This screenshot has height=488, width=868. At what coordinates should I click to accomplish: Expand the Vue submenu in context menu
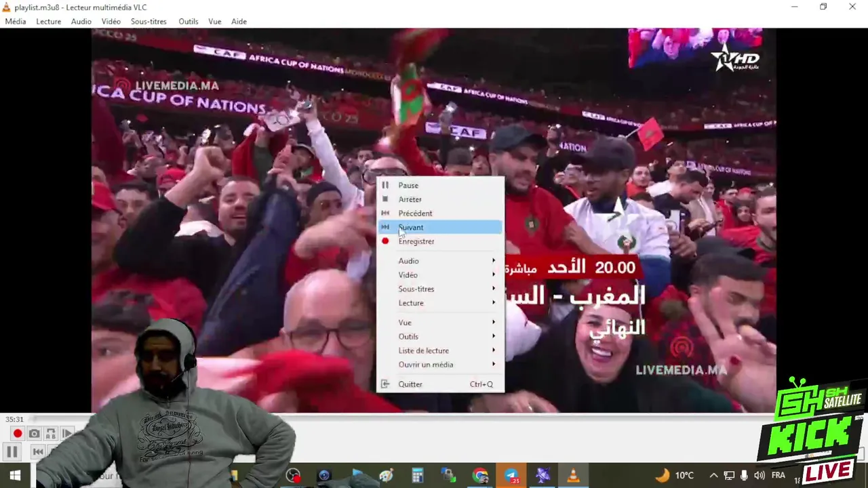pyautogui.click(x=440, y=323)
